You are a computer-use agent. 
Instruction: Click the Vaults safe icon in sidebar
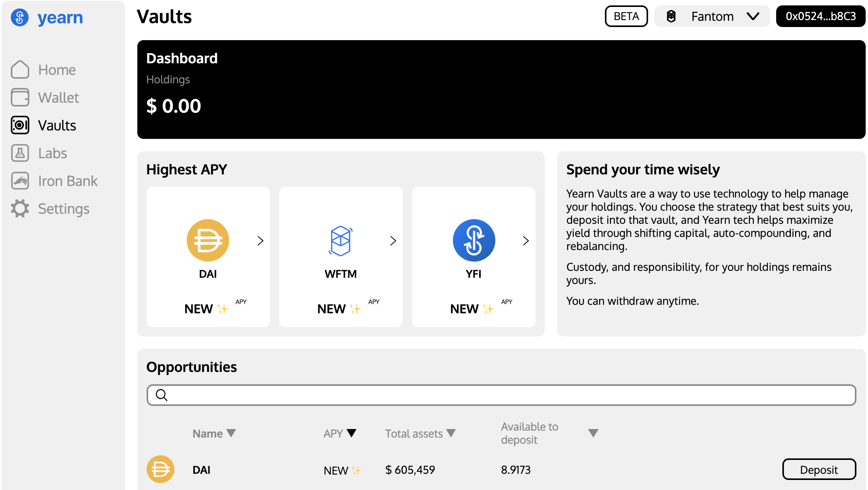pos(20,125)
